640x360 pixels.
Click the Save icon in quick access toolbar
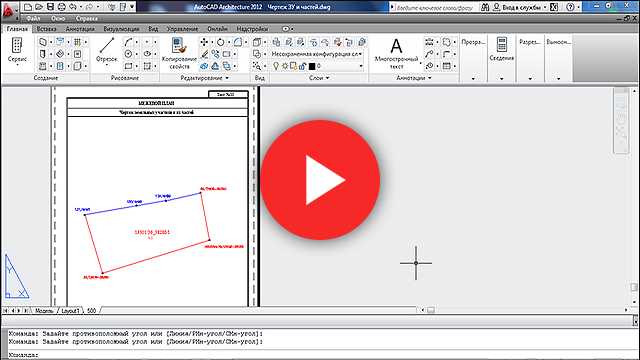tap(50, 7)
